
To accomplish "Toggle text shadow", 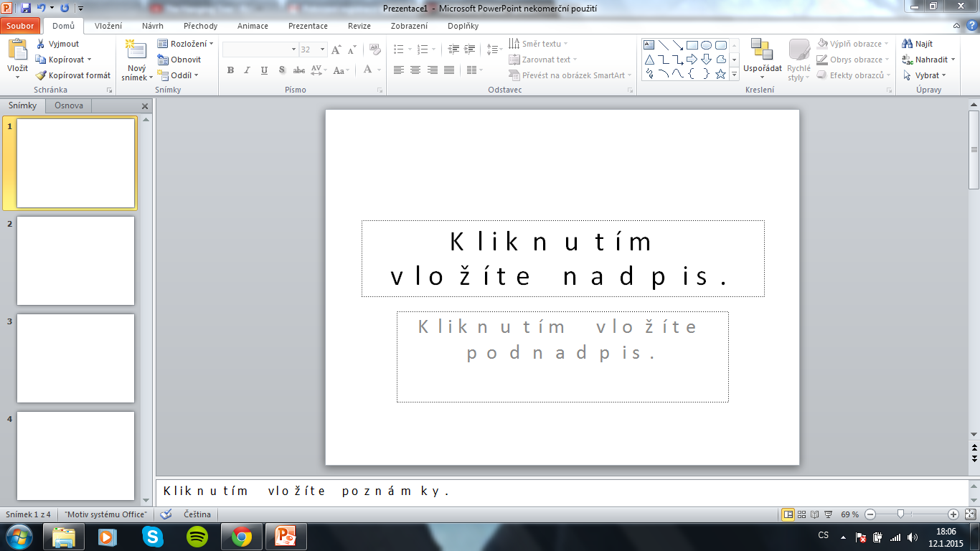I will [282, 70].
